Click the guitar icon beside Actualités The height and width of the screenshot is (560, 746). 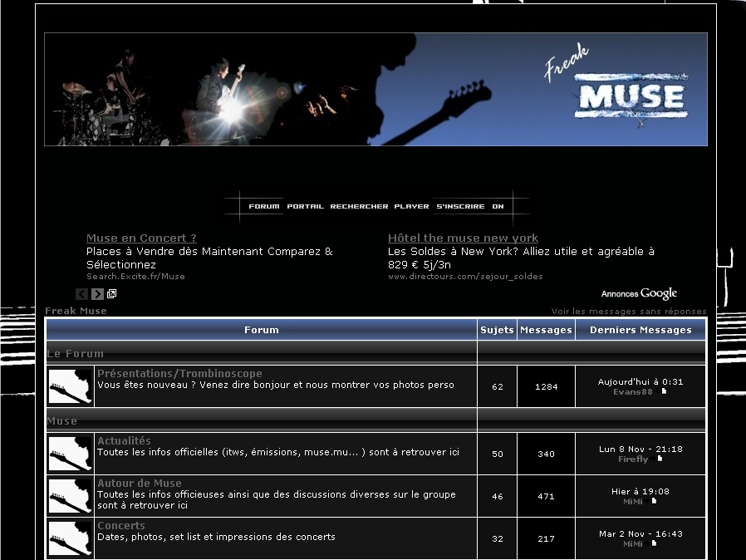tap(71, 454)
